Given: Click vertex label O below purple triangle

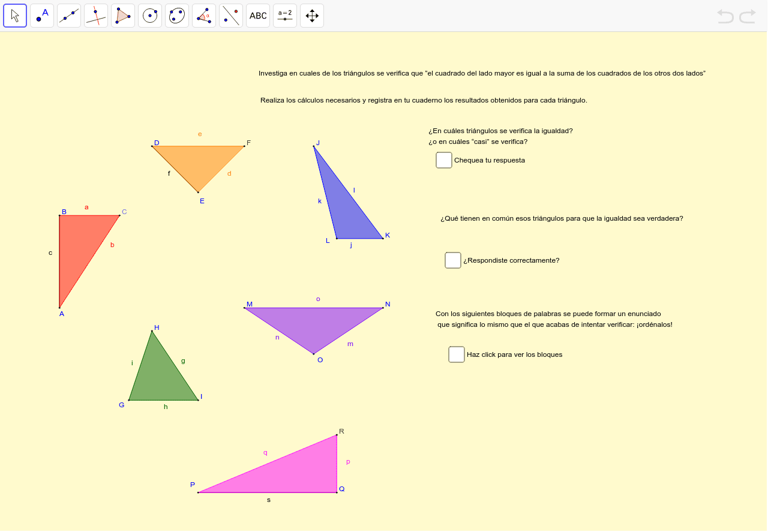Looking at the screenshot, I should click(x=320, y=360).
